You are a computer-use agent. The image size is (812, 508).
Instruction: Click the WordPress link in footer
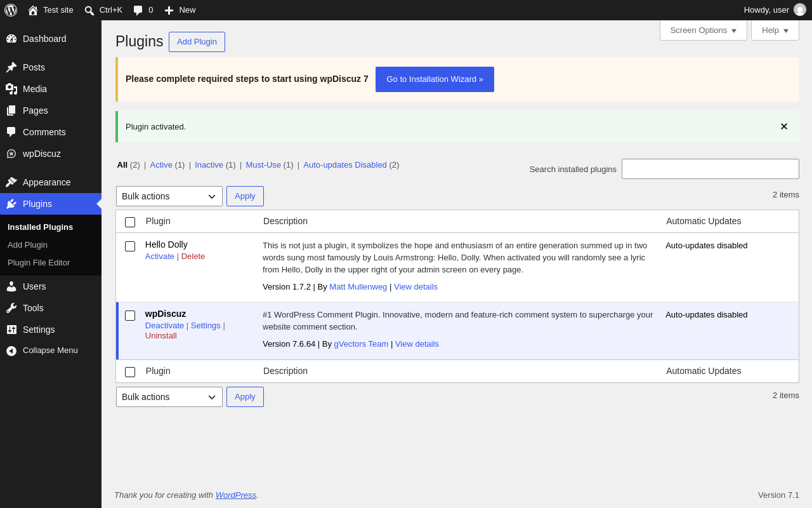coord(236,495)
